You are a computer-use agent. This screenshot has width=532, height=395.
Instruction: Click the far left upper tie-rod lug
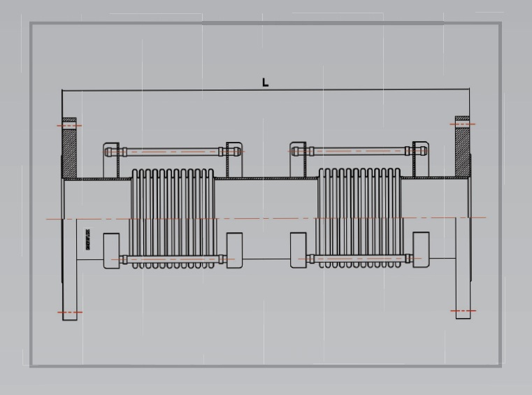(111, 160)
